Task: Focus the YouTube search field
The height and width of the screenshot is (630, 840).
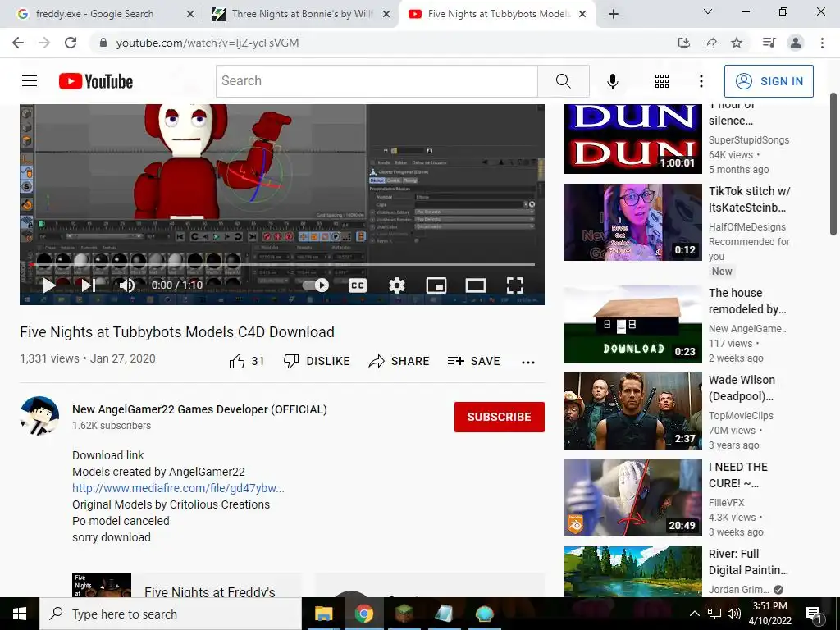Action: pyautogui.click(x=377, y=81)
